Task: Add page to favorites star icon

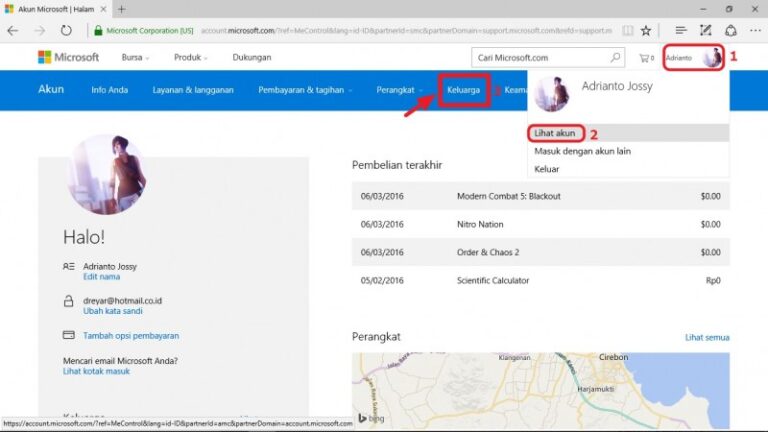Action: tap(646, 31)
